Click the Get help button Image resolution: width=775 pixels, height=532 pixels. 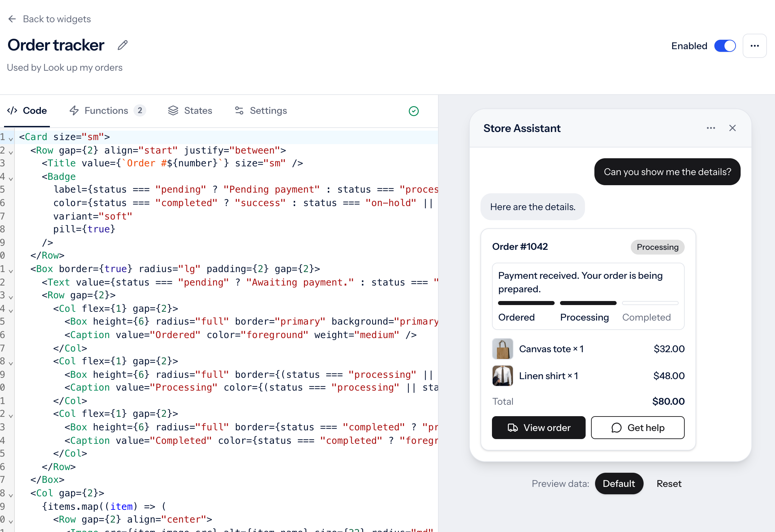[638, 428]
